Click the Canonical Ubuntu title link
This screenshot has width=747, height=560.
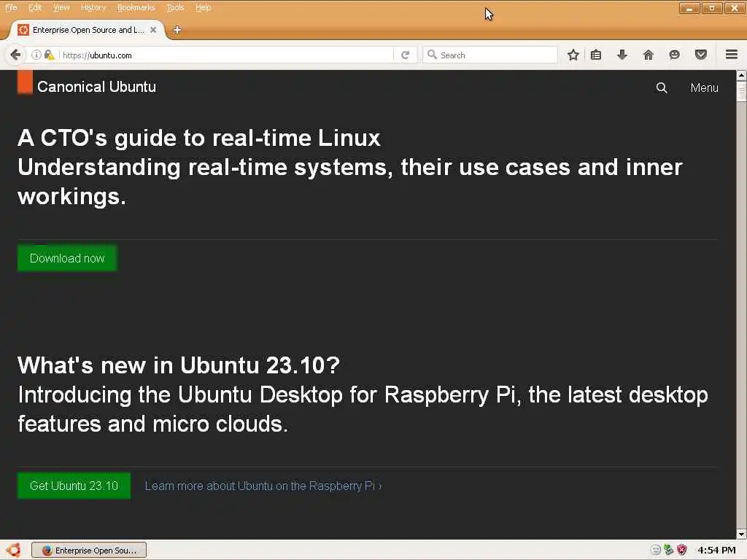tap(97, 87)
